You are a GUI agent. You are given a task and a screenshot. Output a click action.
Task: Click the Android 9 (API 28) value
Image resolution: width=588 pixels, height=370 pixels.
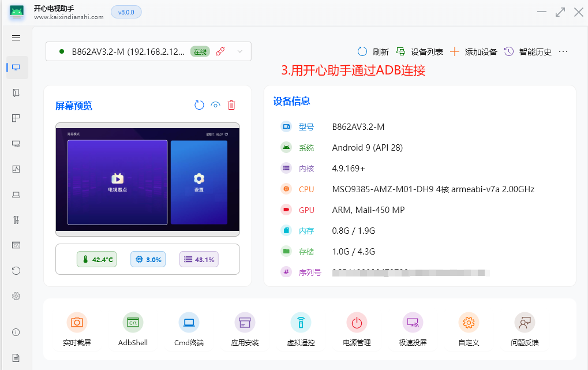(368, 147)
